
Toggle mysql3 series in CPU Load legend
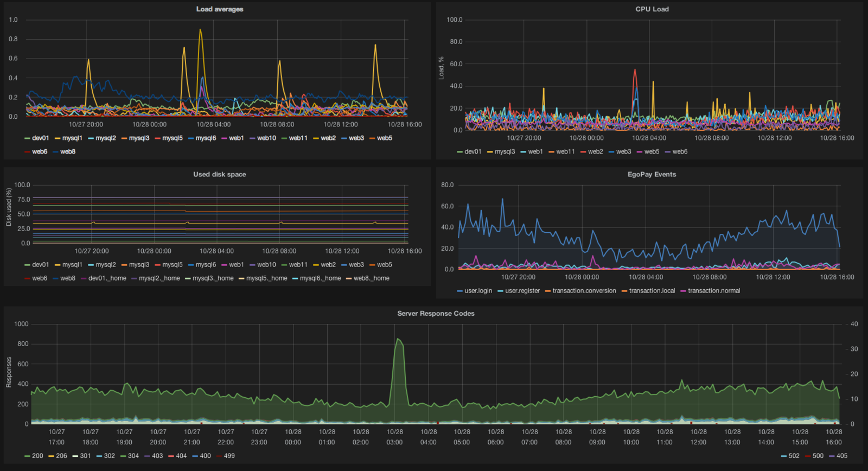[505, 152]
